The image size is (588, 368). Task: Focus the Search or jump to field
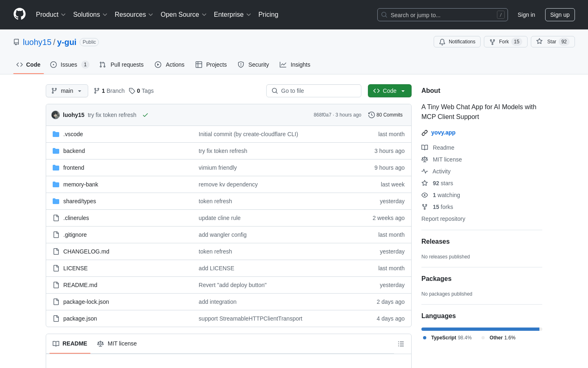coord(443,15)
